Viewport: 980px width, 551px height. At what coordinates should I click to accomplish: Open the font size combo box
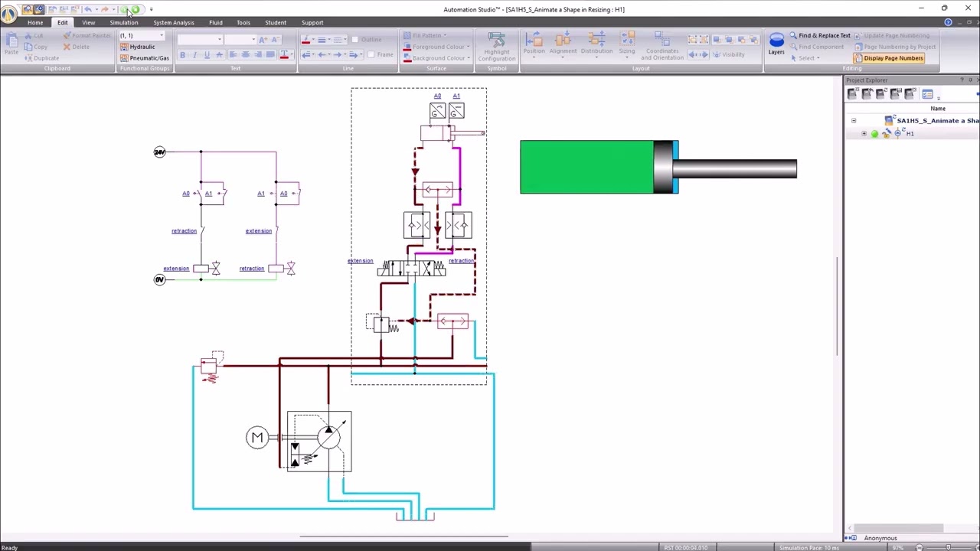[x=240, y=40]
